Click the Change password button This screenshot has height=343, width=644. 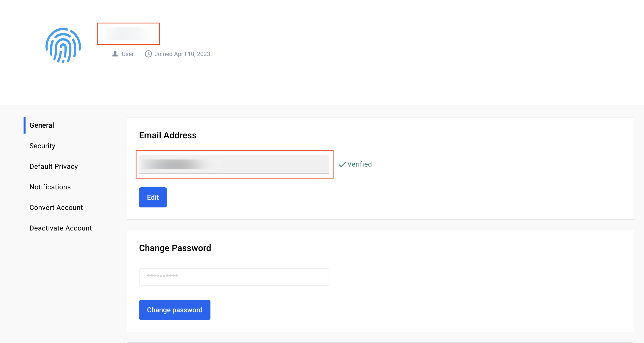[x=175, y=310]
